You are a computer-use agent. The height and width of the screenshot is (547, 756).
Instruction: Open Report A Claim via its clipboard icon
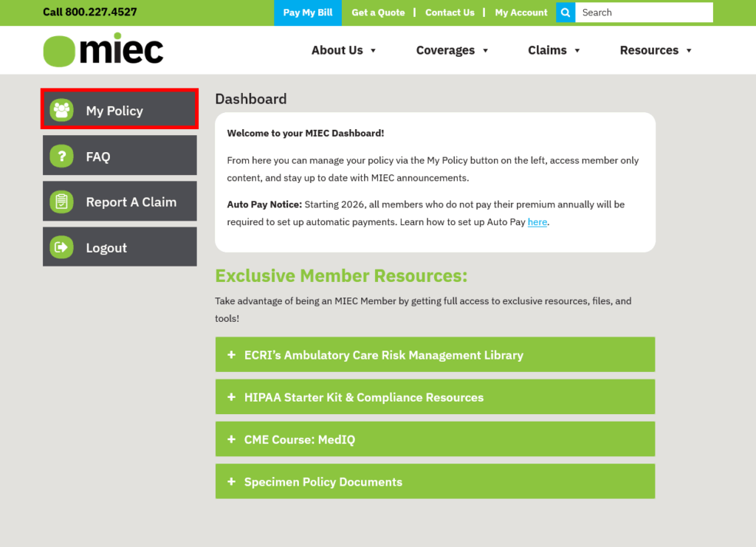(62, 201)
